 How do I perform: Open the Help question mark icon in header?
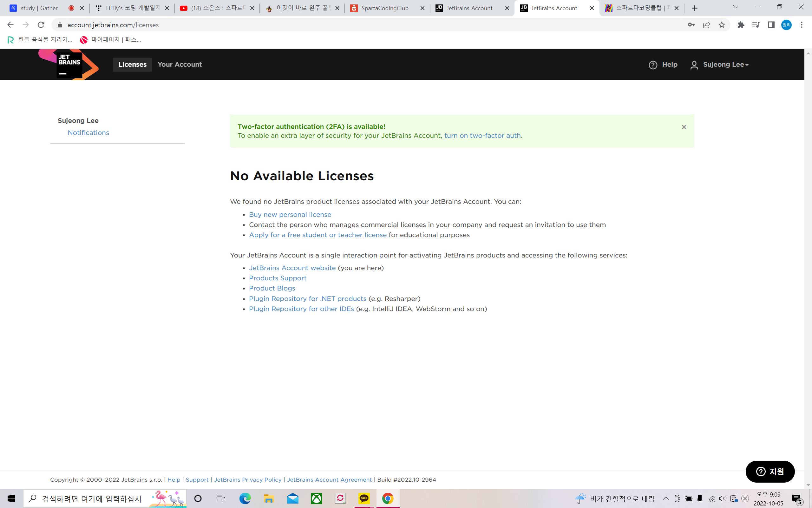pos(653,65)
